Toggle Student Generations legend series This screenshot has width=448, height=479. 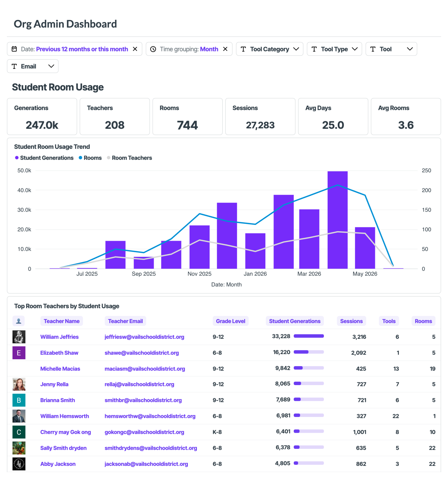pyautogui.click(x=44, y=158)
